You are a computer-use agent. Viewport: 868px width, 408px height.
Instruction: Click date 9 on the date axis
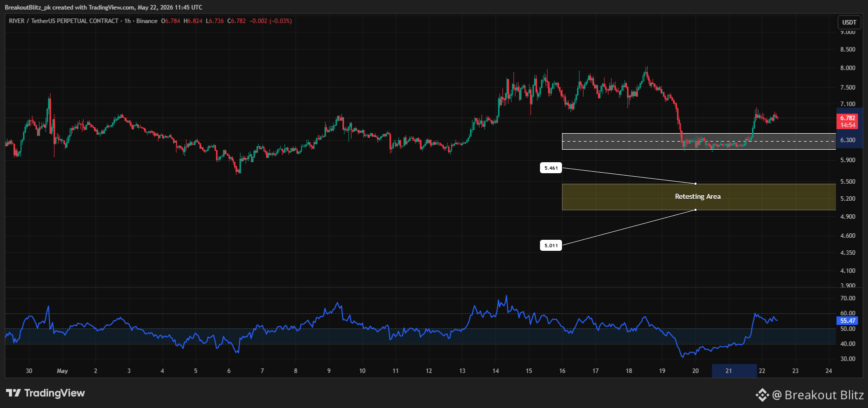coord(329,371)
